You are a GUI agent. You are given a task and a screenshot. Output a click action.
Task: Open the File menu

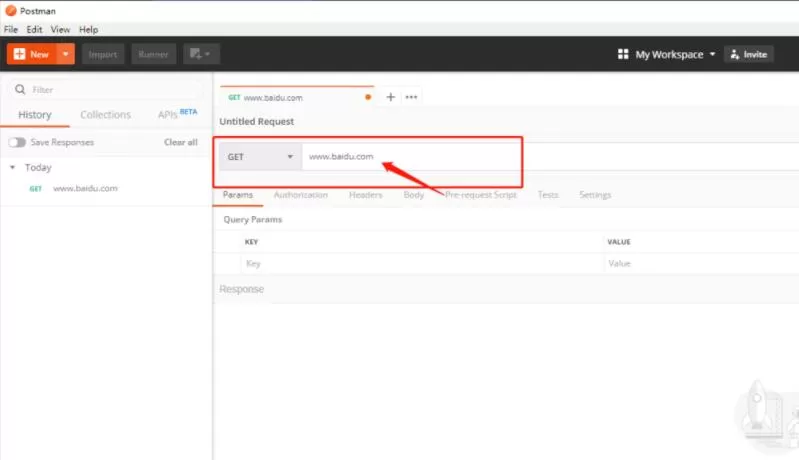pyautogui.click(x=11, y=30)
